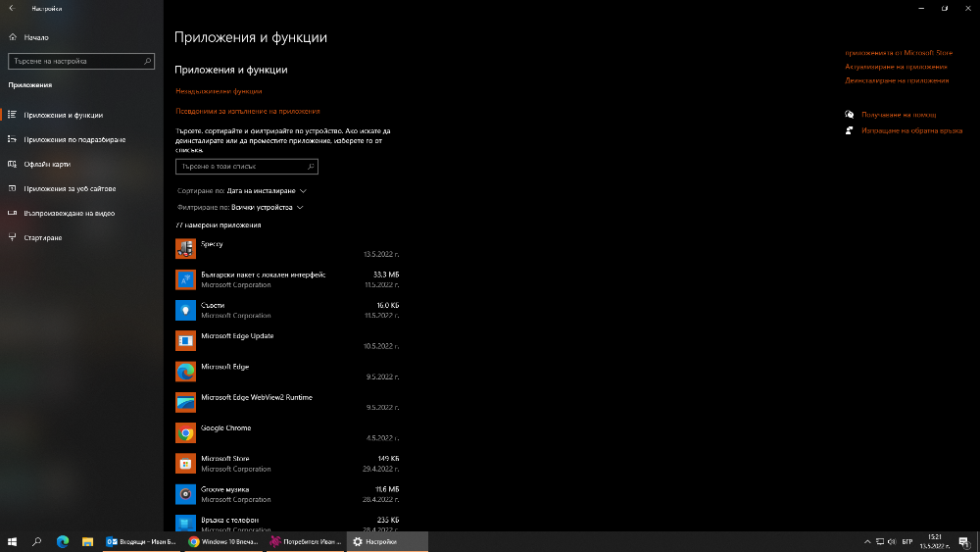Open the Windows Start menu
This screenshot has height=552, width=980.
coord(12,541)
